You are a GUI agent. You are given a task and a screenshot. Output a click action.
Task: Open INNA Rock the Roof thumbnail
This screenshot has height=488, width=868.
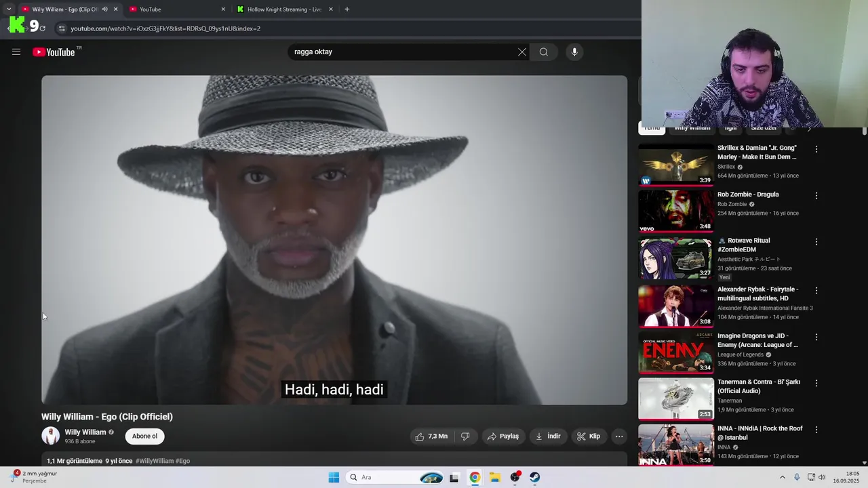pos(676,445)
